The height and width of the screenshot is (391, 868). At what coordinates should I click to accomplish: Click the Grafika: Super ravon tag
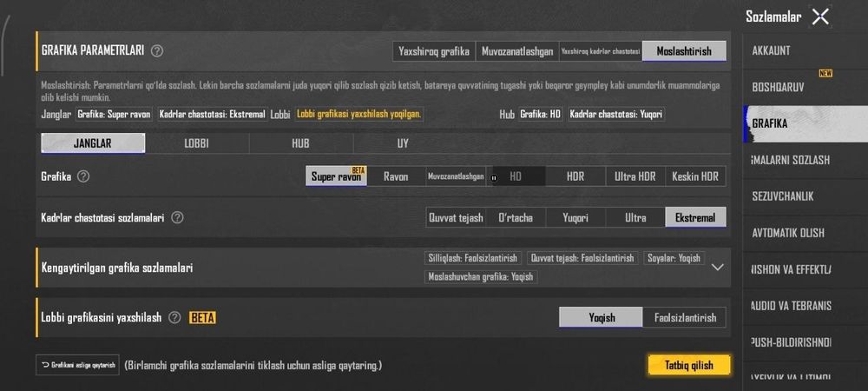coord(114,115)
